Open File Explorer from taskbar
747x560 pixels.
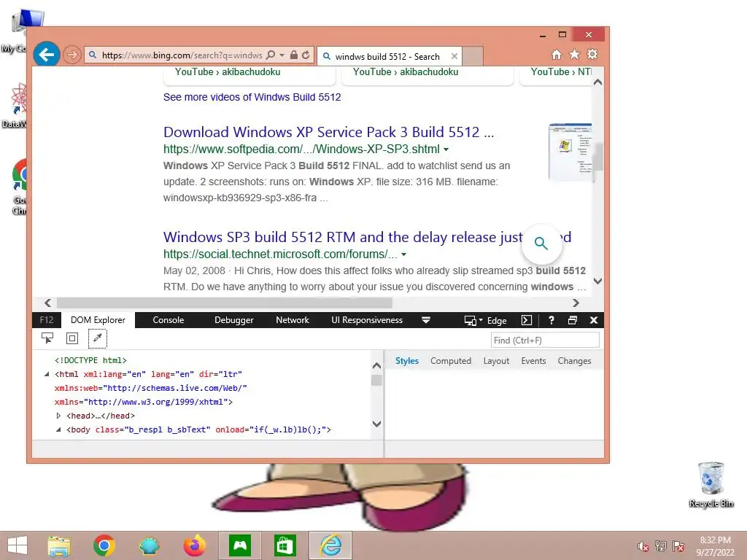(x=59, y=545)
